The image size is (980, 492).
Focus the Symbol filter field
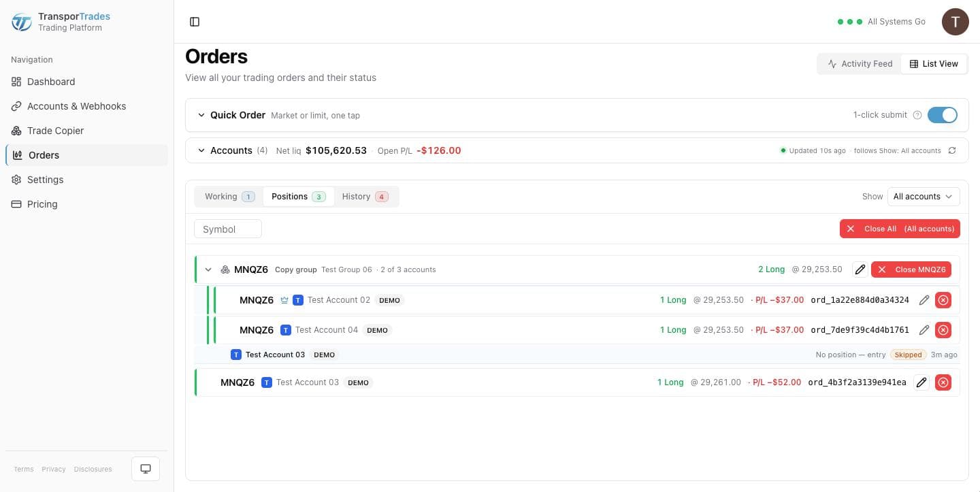[228, 229]
